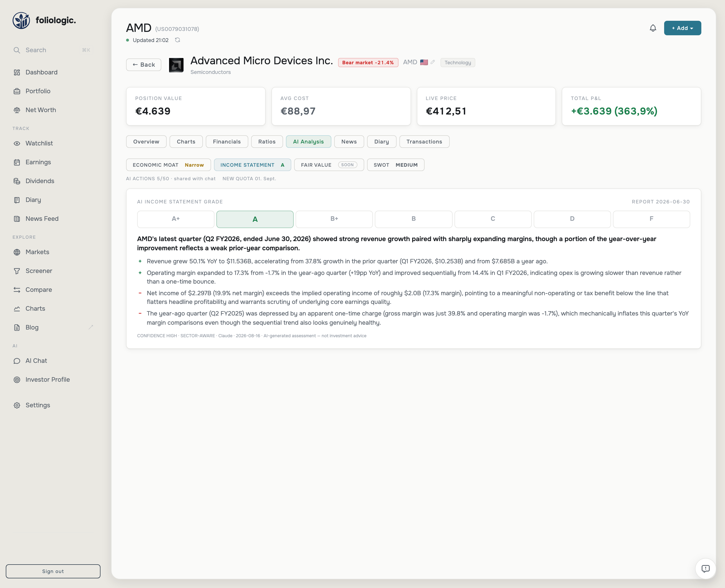Select the B grade box
The height and width of the screenshot is (588, 725).
tap(413, 219)
